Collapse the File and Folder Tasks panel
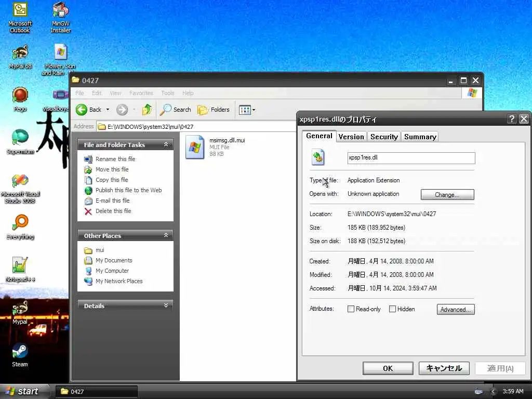Image resolution: width=532 pixels, height=399 pixels. click(166, 144)
